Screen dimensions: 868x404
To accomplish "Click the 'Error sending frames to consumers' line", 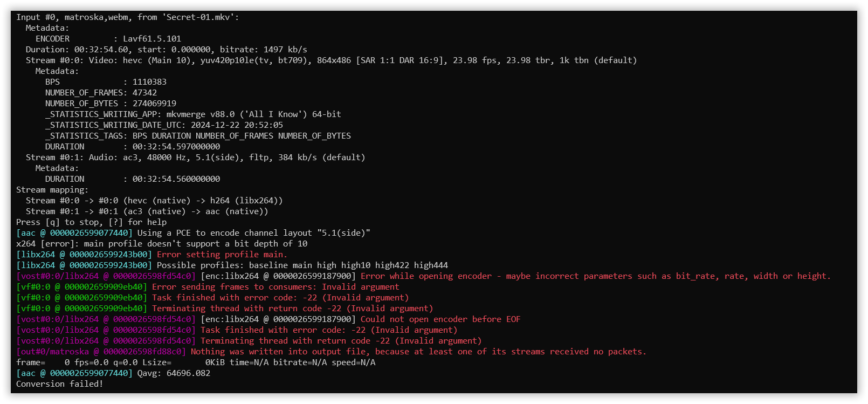I will pyautogui.click(x=208, y=287).
